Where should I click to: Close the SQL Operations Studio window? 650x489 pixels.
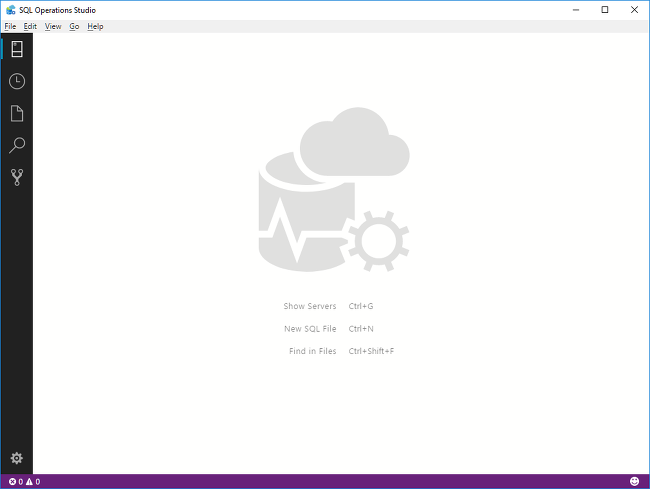pyautogui.click(x=634, y=10)
